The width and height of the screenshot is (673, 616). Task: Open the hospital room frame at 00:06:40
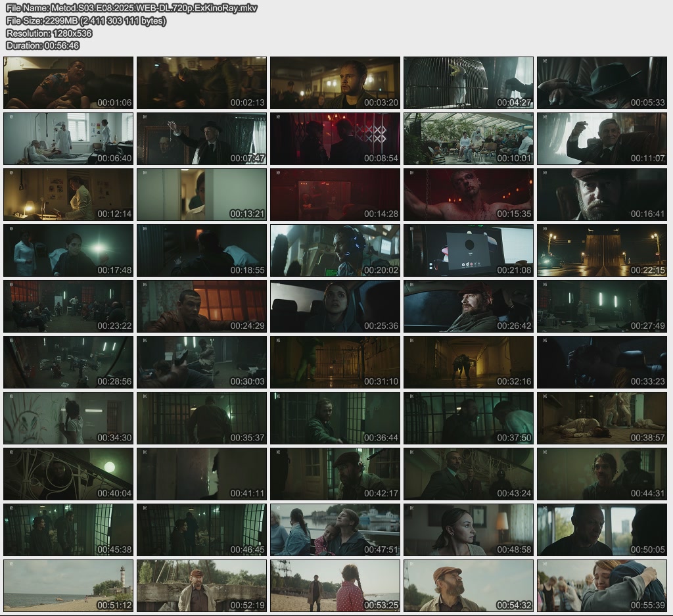(x=68, y=139)
